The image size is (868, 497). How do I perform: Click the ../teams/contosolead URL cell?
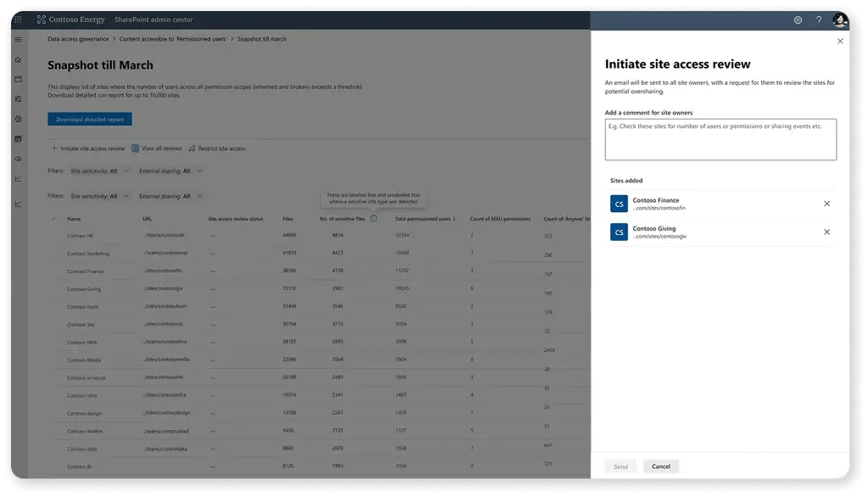165,431
